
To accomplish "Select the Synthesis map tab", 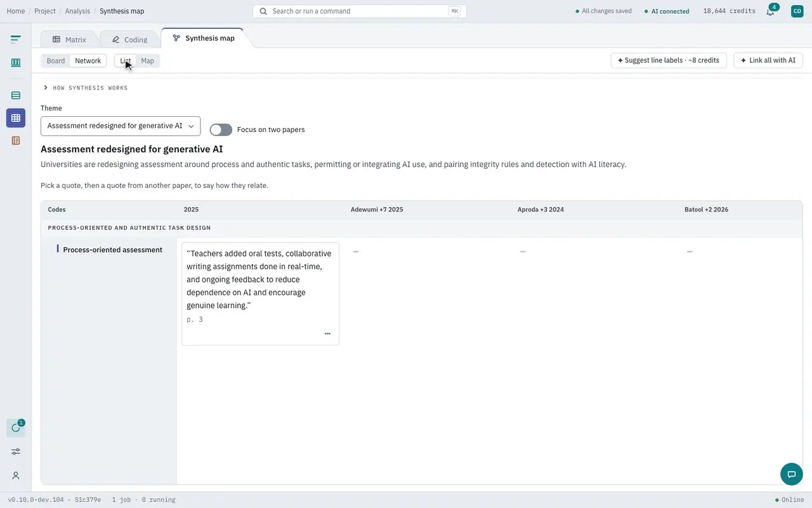I will 204,38.
